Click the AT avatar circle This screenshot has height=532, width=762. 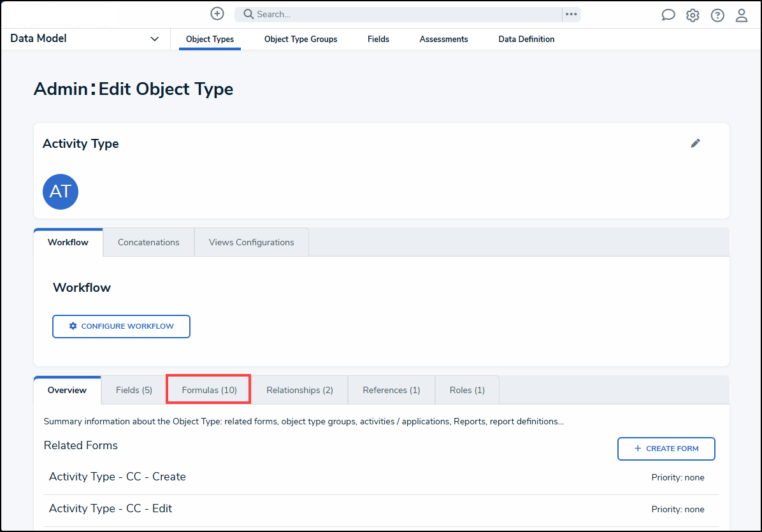click(x=61, y=192)
